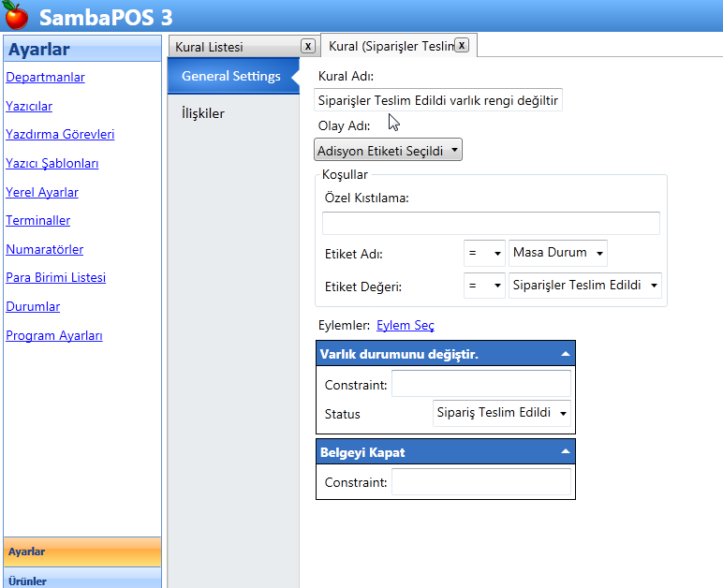Close the Kural (Siparişler Teslim) tab
Screen dimensions: 723x588
coord(461,45)
